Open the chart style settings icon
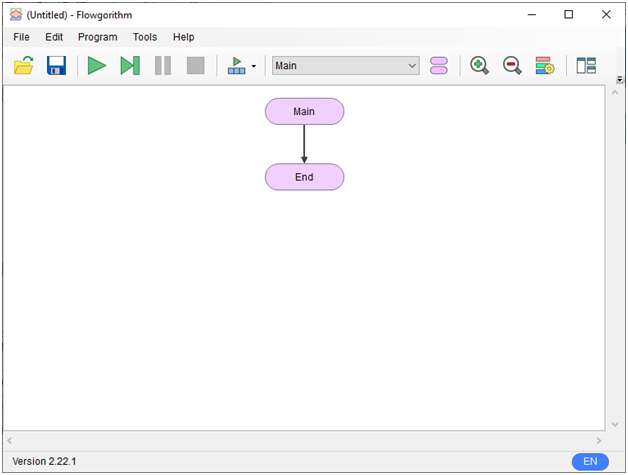The width and height of the screenshot is (628, 475). tap(545, 65)
